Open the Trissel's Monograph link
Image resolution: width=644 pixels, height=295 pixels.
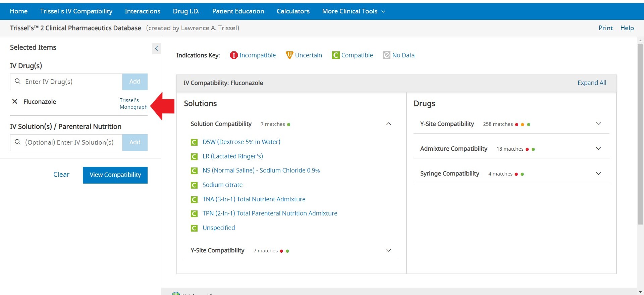pos(133,103)
